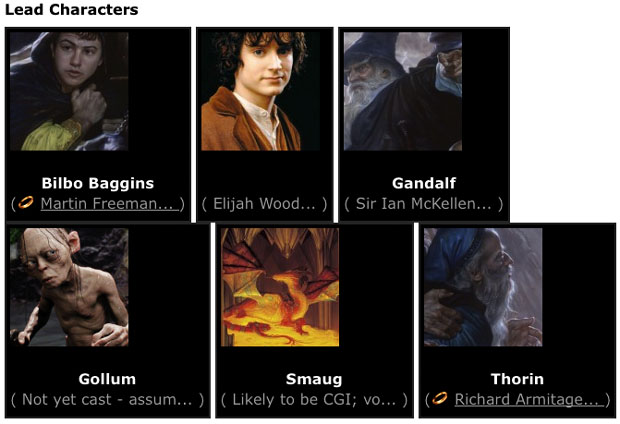Select the Smaug dragon artwork

(x=280, y=287)
